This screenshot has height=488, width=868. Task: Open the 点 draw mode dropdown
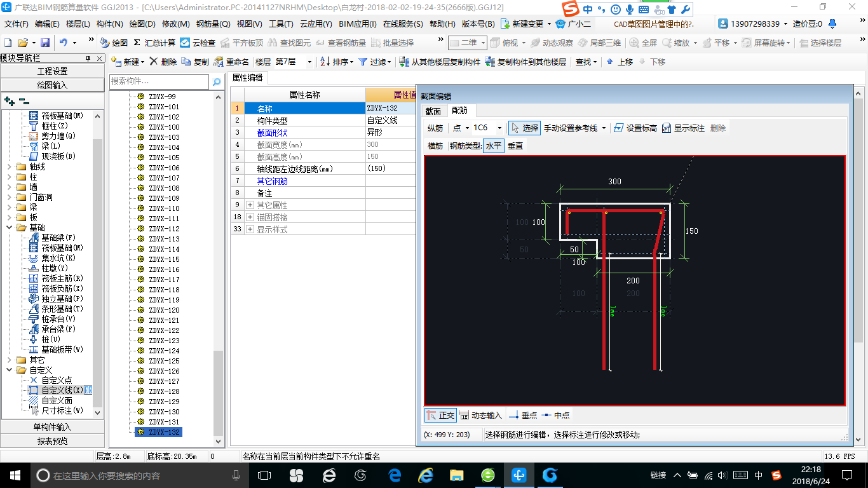pyautogui.click(x=466, y=128)
